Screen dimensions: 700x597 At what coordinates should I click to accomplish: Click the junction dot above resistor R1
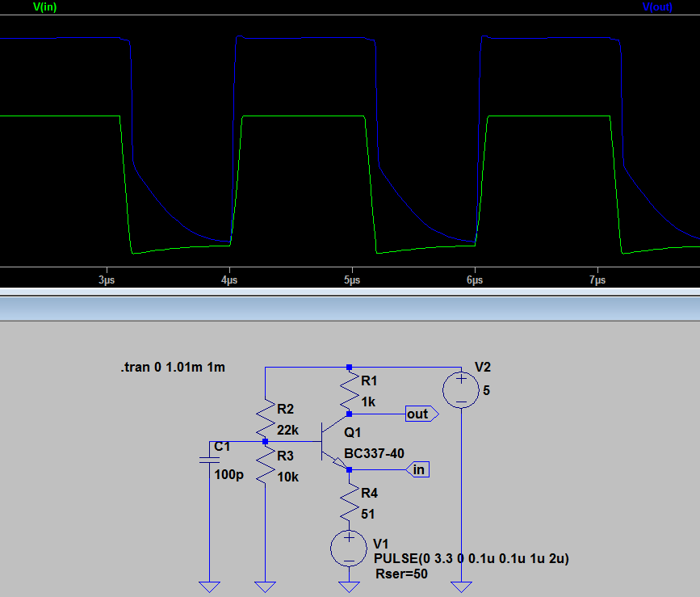349,368
